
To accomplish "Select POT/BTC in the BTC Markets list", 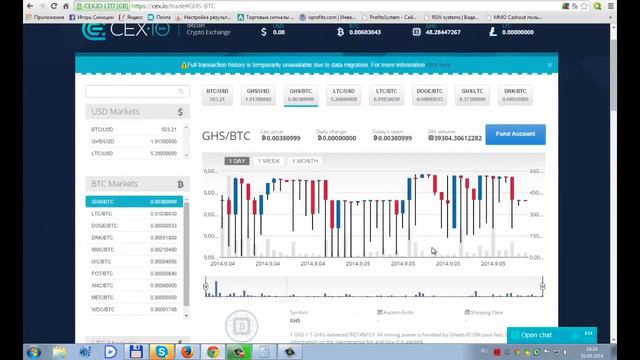I will (x=134, y=273).
